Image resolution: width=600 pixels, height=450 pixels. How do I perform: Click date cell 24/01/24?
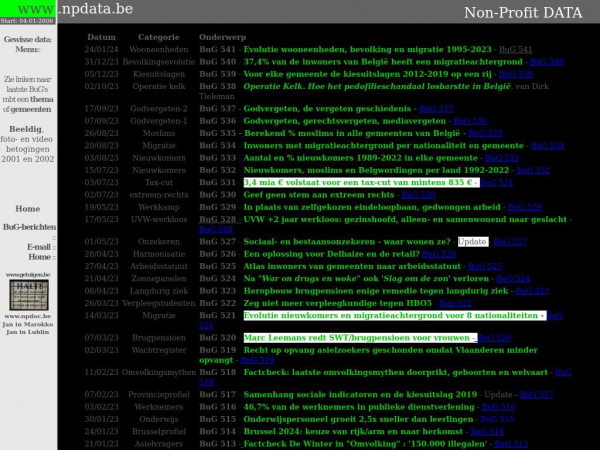pyautogui.click(x=101, y=49)
